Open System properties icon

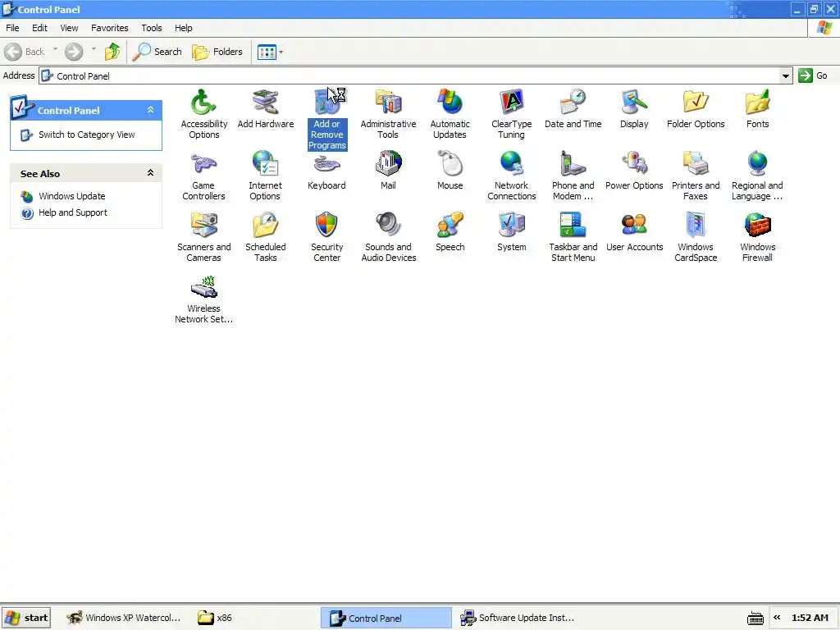click(x=512, y=225)
